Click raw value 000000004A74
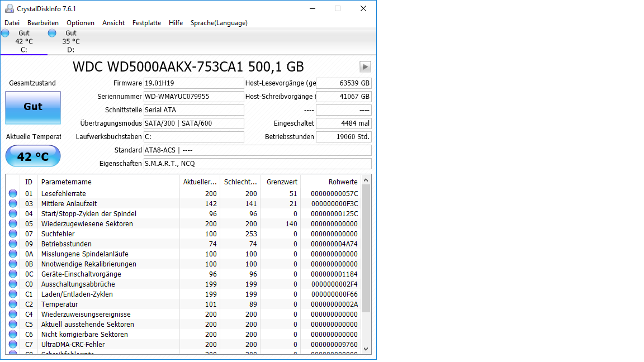This screenshot has height=362, width=644. pyautogui.click(x=334, y=244)
